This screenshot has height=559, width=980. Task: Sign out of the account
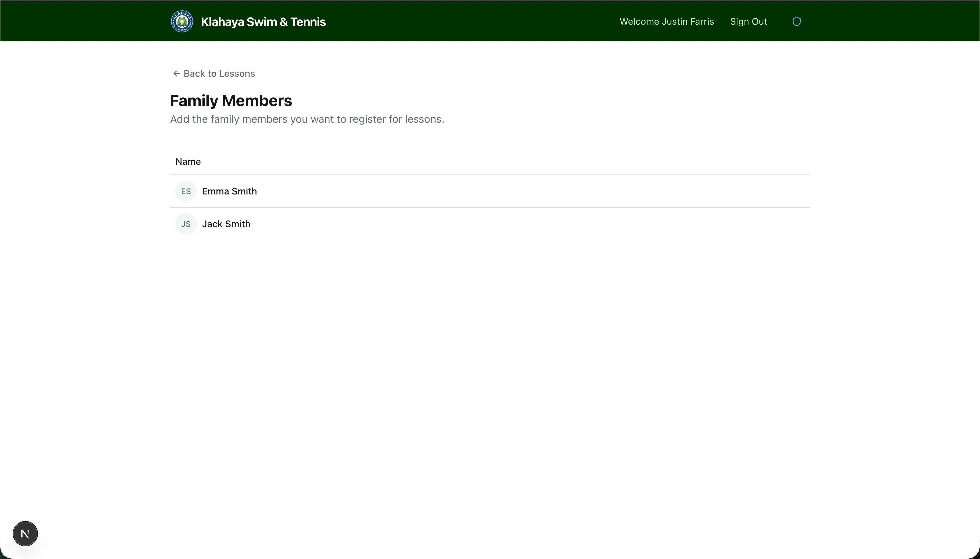click(x=748, y=21)
